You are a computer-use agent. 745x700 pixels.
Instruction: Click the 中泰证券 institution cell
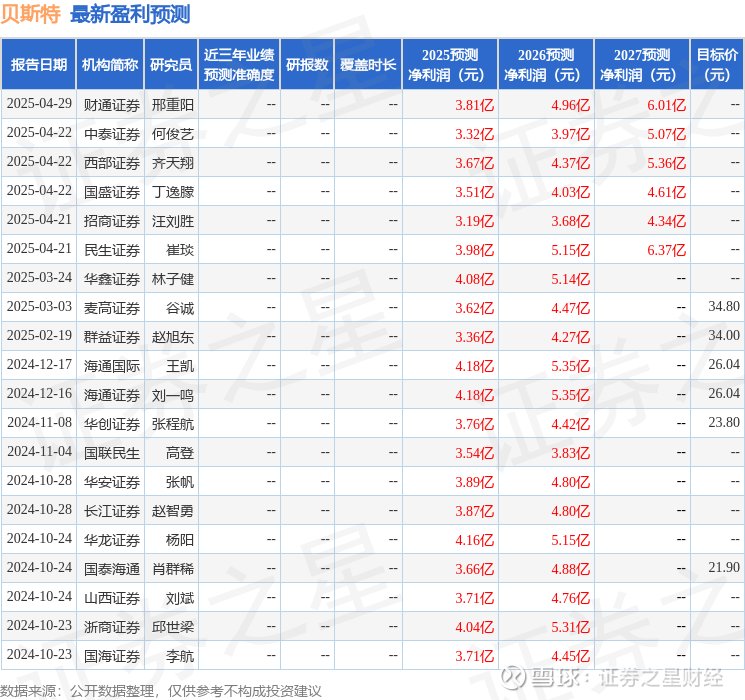coord(112,134)
